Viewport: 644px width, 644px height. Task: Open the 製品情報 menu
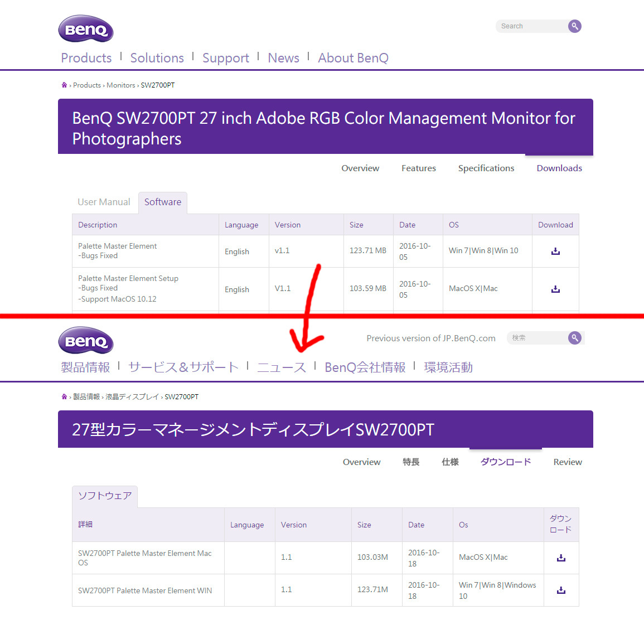[x=85, y=367]
